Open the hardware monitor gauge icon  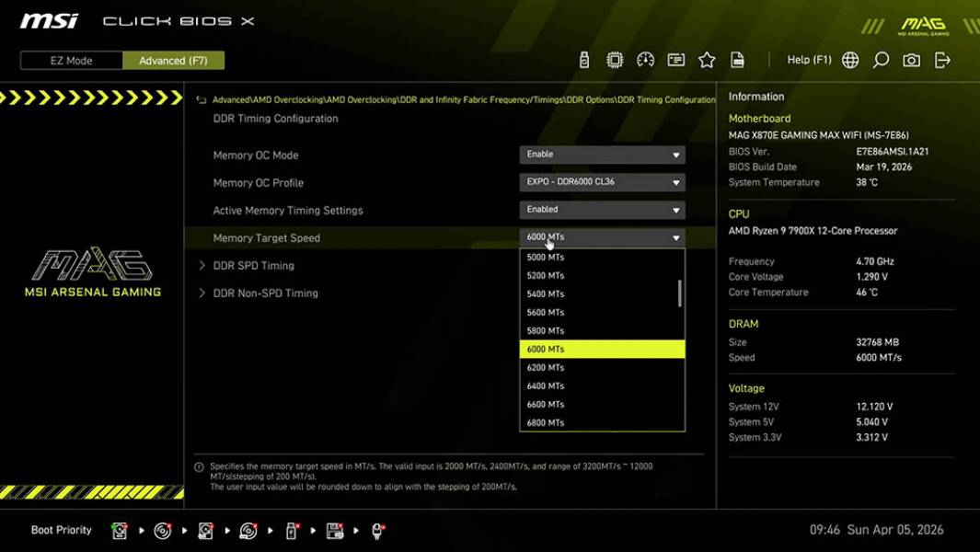tap(645, 59)
